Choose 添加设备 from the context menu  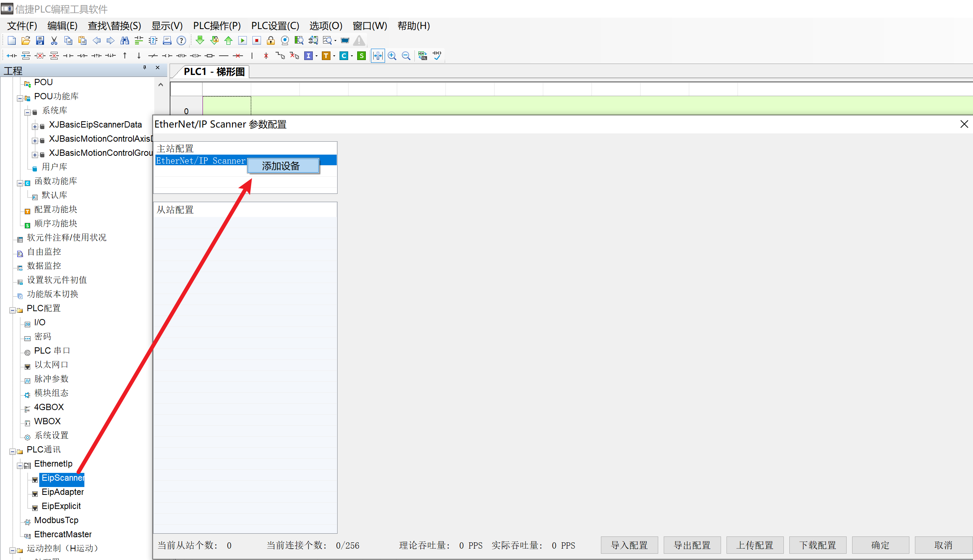[x=283, y=166]
